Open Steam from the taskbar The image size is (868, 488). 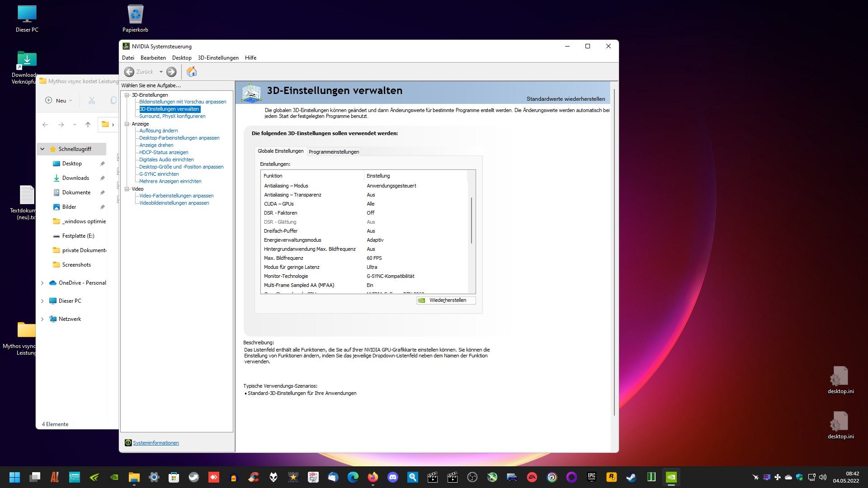(x=631, y=477)
